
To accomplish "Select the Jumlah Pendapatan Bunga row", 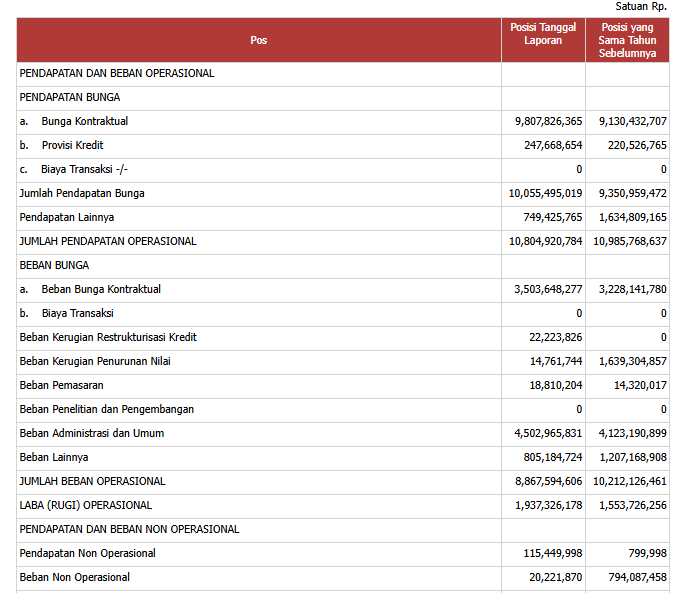I will 75,193.
